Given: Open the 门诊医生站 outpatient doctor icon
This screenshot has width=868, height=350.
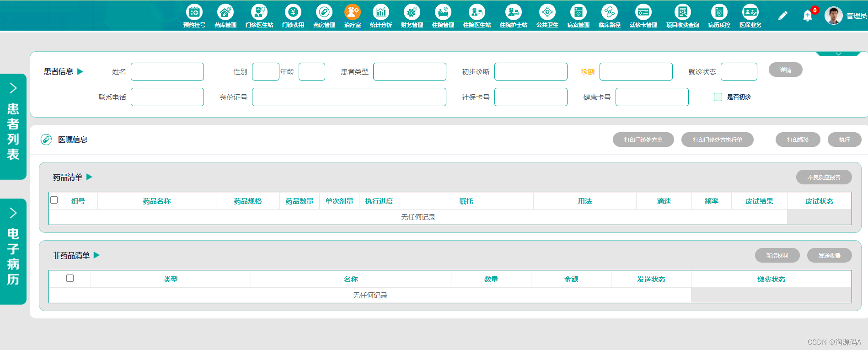Looking at the screenshot, I should [259, 12].
